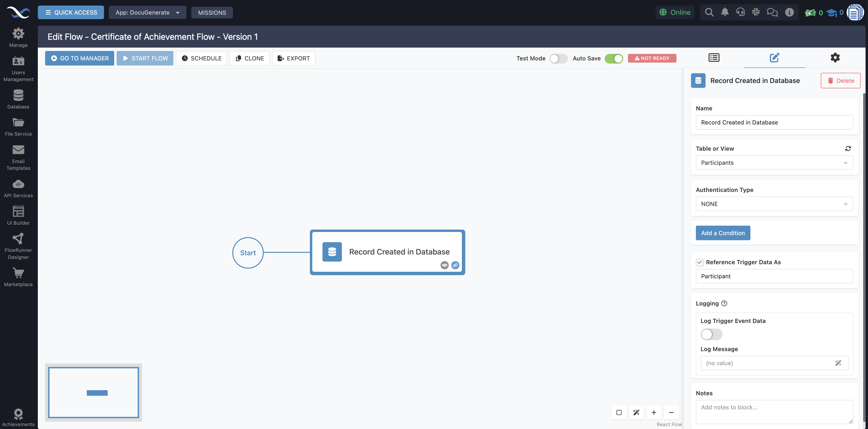The height and width of the screenshot is (429, 868).
Task: Click the Slack icon in the top bar
Action: (756, 12)
